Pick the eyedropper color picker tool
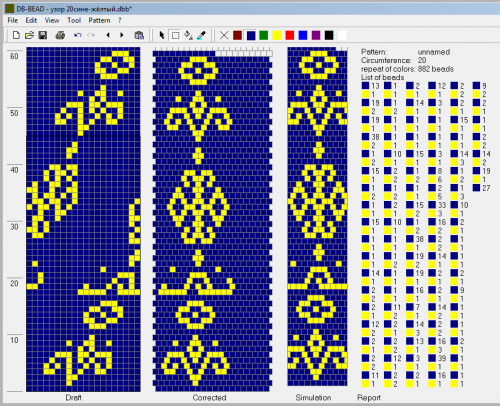This screenshot has width=500, height=406. click(201, 35)
